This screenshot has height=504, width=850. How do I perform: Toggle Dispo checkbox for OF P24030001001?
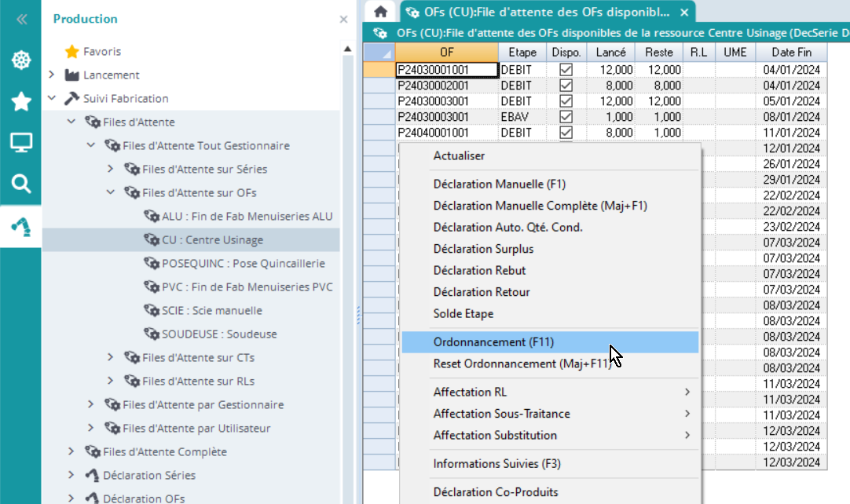[566, 70]
